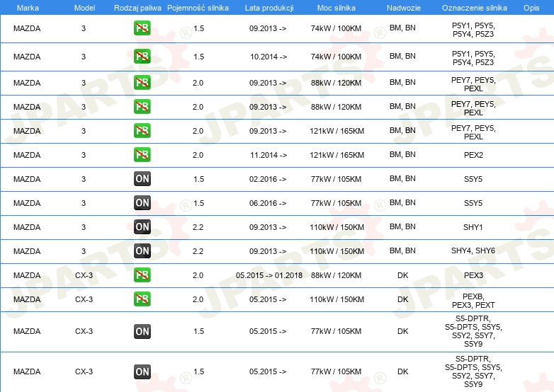This screenshot has height=392, width=554.
Task: Click the PEXB, PEX3, PEXT engine codes cell
Action: (473, 301)
